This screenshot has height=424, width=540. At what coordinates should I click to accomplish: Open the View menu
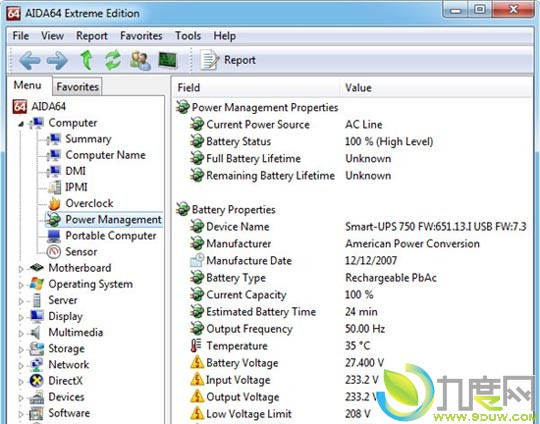click(52, 36)
